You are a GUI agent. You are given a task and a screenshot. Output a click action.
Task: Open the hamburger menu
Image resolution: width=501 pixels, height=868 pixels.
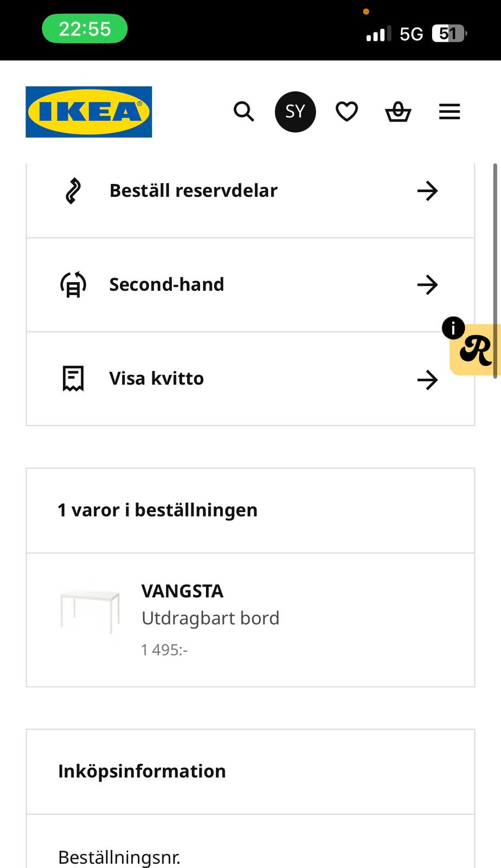coord(449,112)
